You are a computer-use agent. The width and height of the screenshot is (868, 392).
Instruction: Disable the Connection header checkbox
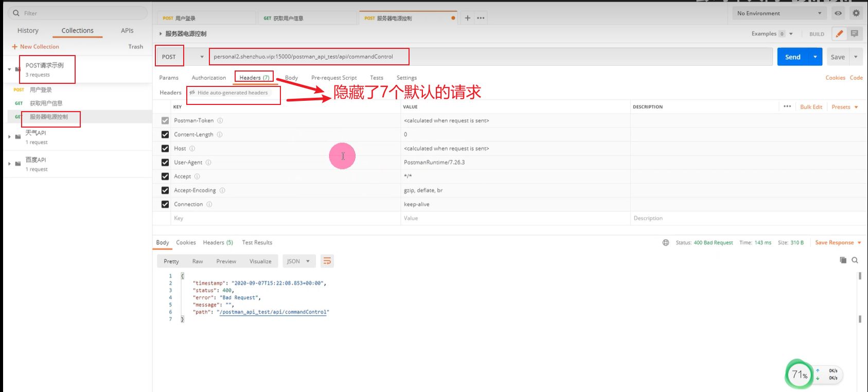click(165, 204)
